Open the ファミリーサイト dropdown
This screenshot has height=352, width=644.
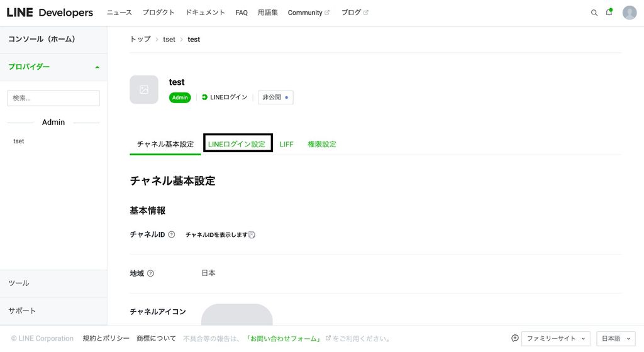pos(556,338)
